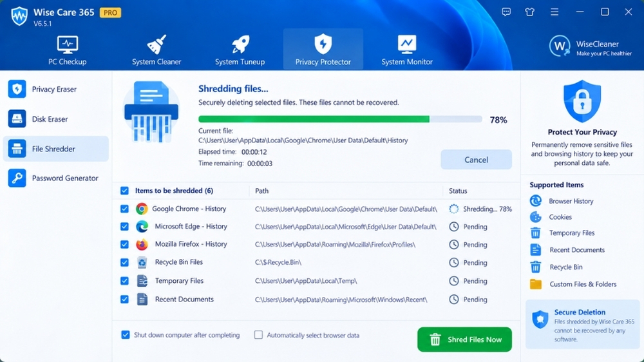Screen dimensions: 644x362
Task: Uncheck Microsoft Edge - History checkbox
Action: click(124, 226)
